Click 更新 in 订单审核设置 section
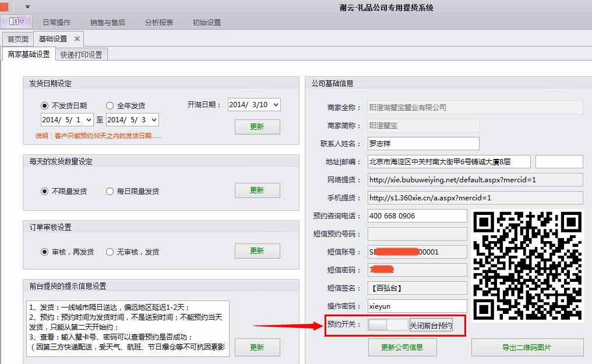Screen dimensions: 592x364 pos(257,251)
